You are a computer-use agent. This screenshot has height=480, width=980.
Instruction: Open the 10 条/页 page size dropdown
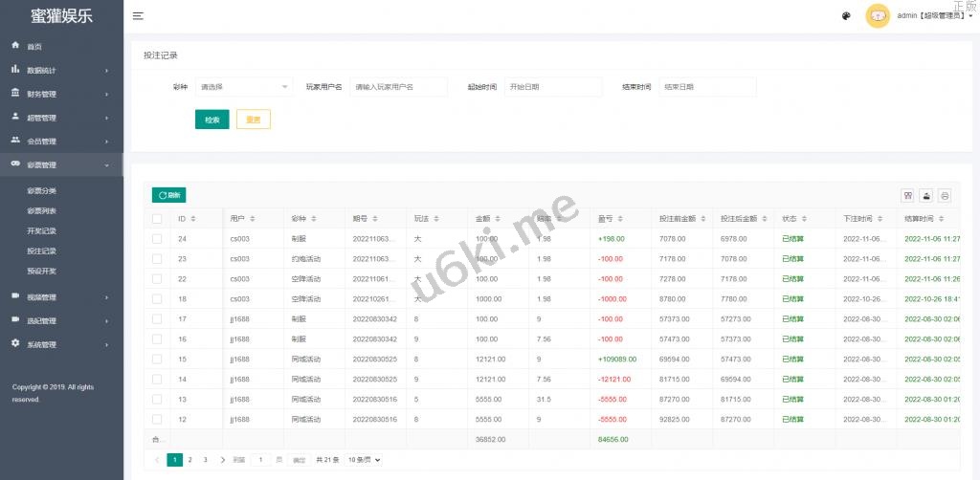click(364, 460)
